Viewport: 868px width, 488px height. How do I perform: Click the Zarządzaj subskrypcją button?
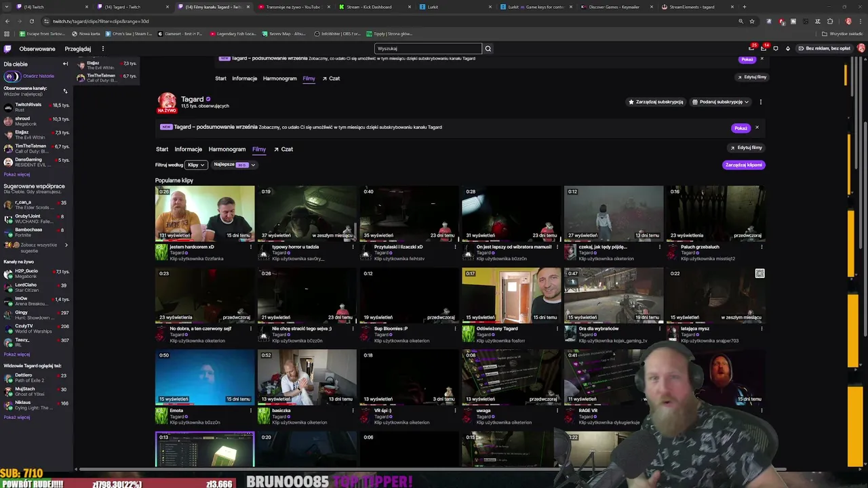tap(656, 102)
